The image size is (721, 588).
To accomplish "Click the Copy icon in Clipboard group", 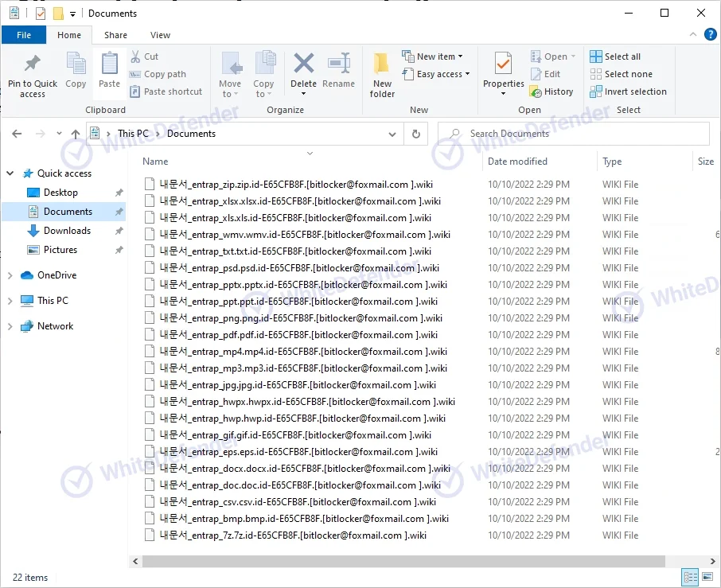I will (x=76, y=72).
